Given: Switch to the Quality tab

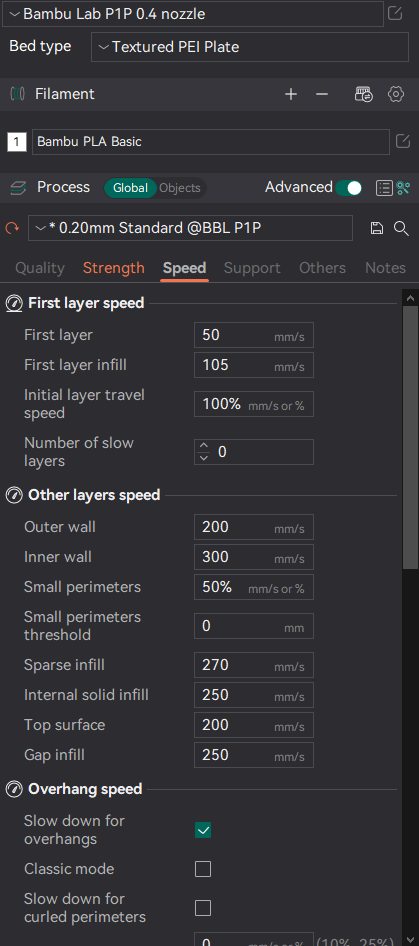Looking at the screenshot, I should pyautogui.click(x=40, y=268).
